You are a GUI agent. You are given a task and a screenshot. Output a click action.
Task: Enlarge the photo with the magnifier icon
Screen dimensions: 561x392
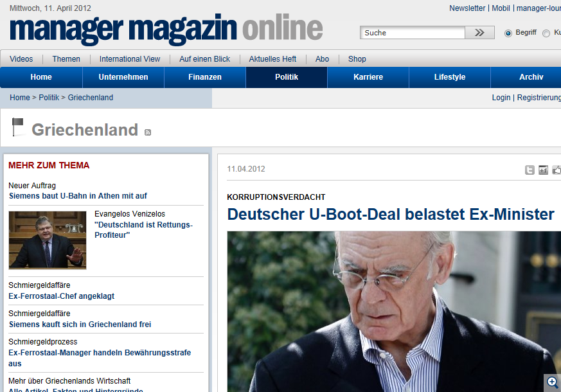point(552,382)
